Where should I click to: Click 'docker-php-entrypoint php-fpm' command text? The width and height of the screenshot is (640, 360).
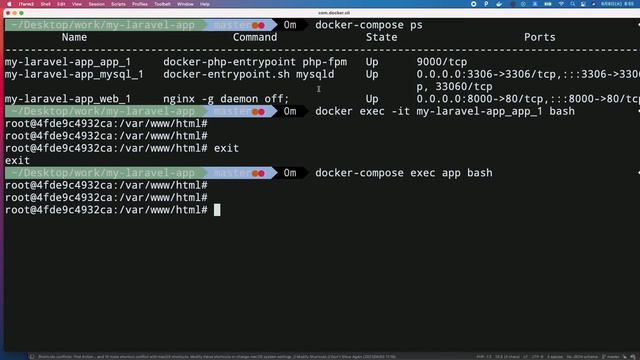coord(255,62)
